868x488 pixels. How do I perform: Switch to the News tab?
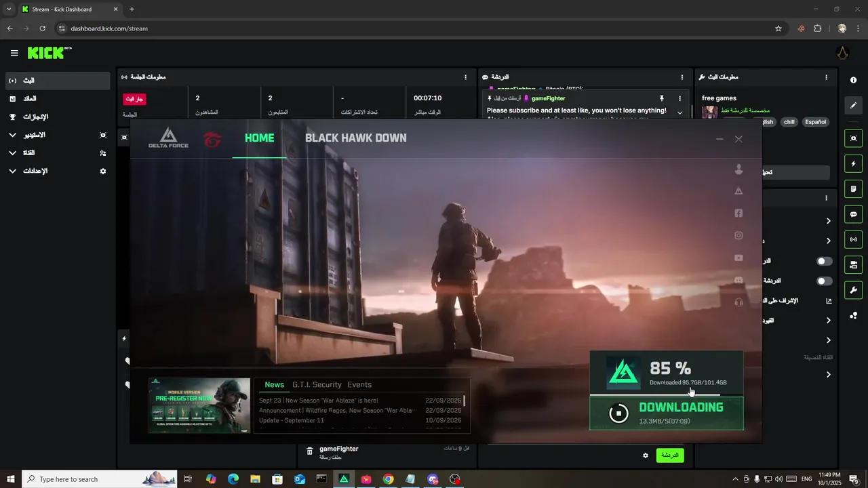[x=274, y=385]
